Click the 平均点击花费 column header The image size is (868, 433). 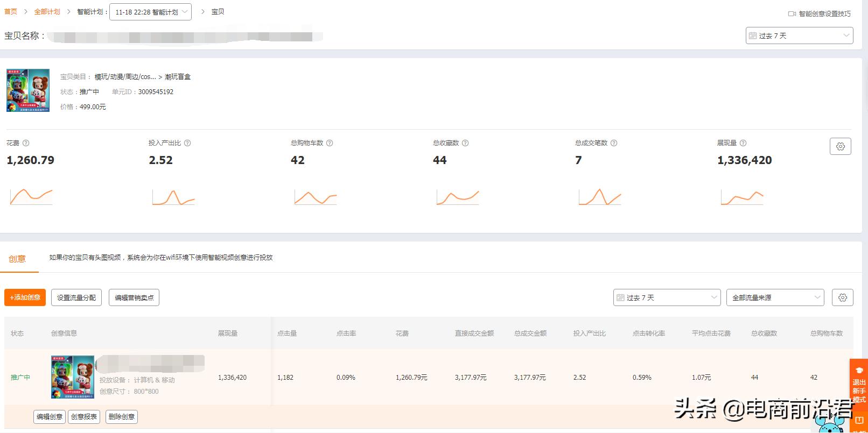711,333
